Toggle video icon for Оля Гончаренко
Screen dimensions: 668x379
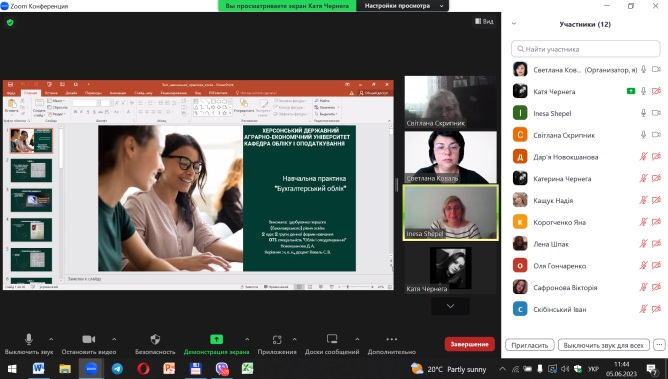(x=656, y=265)
